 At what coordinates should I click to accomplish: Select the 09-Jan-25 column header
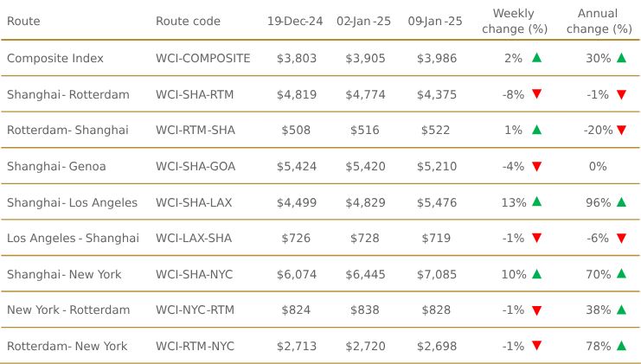coord(435,21)
